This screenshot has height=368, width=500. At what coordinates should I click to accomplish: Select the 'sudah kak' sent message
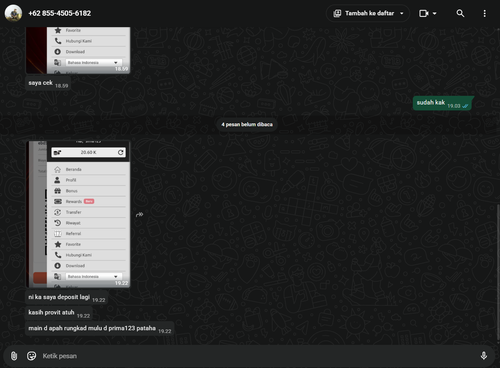[x=443, y=103]
